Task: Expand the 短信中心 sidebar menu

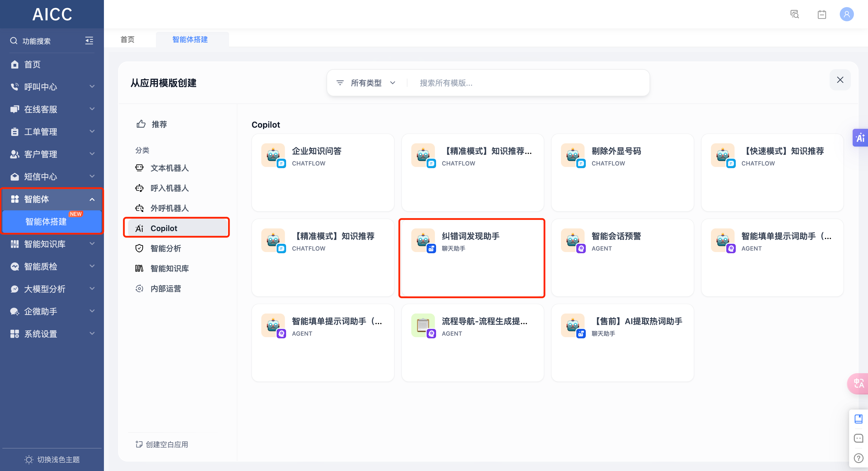Action: point(52,177)
